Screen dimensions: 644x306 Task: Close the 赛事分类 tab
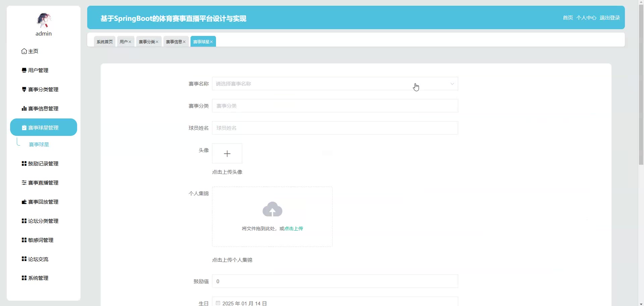pos(157,42)
